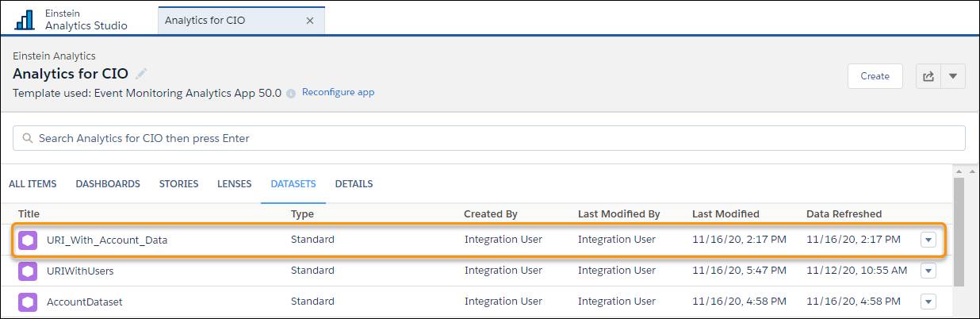Go to the Details tab

tap(354, 184)
